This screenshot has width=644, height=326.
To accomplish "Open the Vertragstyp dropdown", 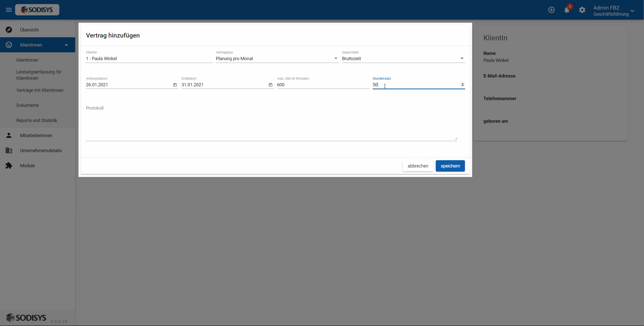I will [277, 59].
